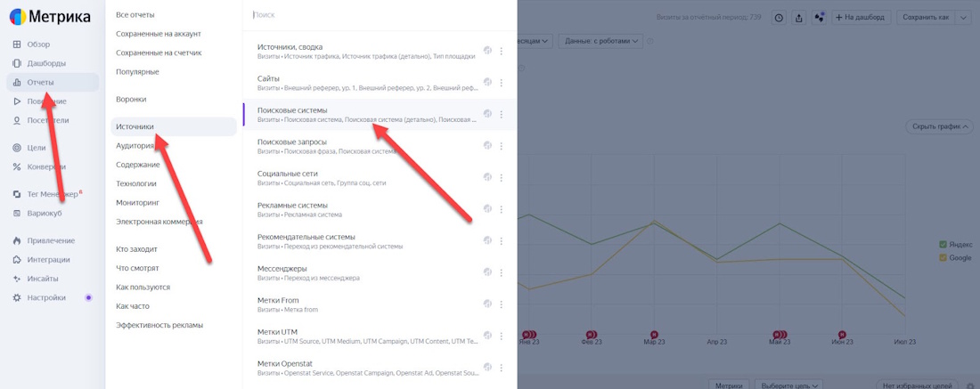The height and width of the screenshot is (389, 980).
Task: Collapse the chart with Скрыть график
Action: tap(940, 126)
